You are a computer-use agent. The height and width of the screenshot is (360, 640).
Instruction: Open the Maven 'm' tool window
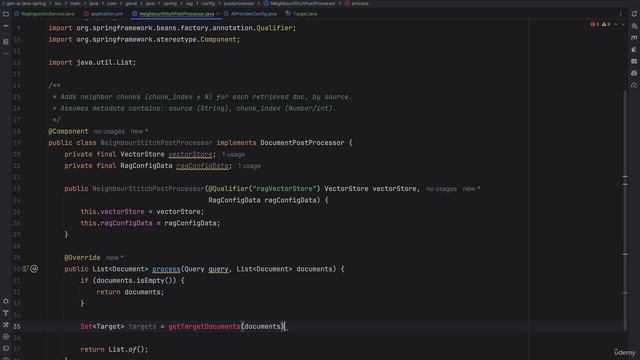634,38
